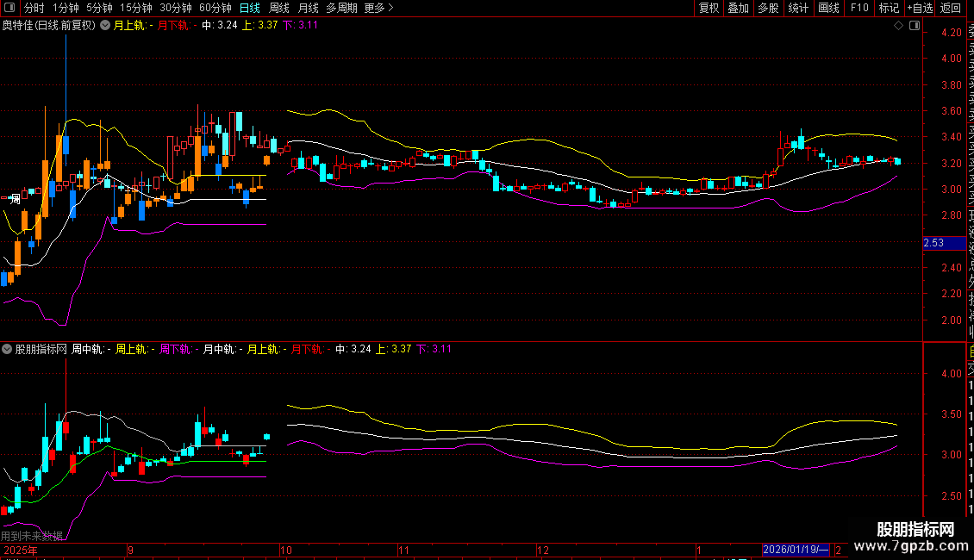974x560 pixels.
Task: Open main chart indicator dropdown beside 奥特佳
Action: 106,26
